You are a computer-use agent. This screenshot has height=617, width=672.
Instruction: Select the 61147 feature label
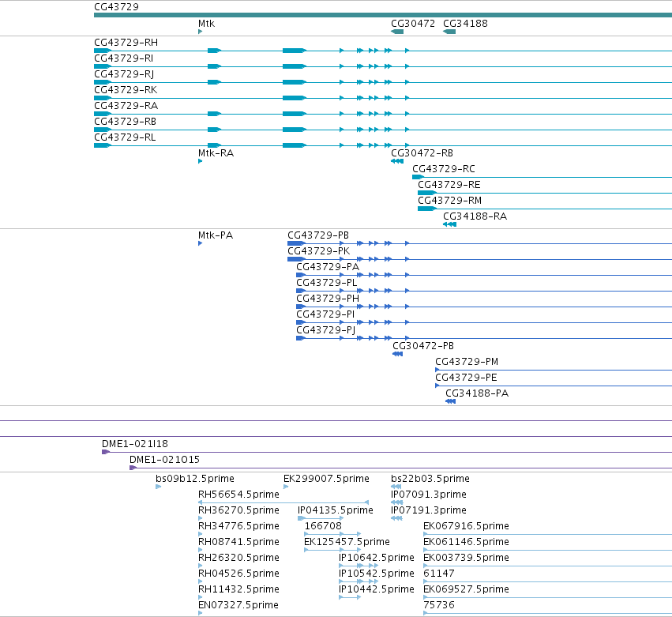pyautogui.click(x=438, y=574)
